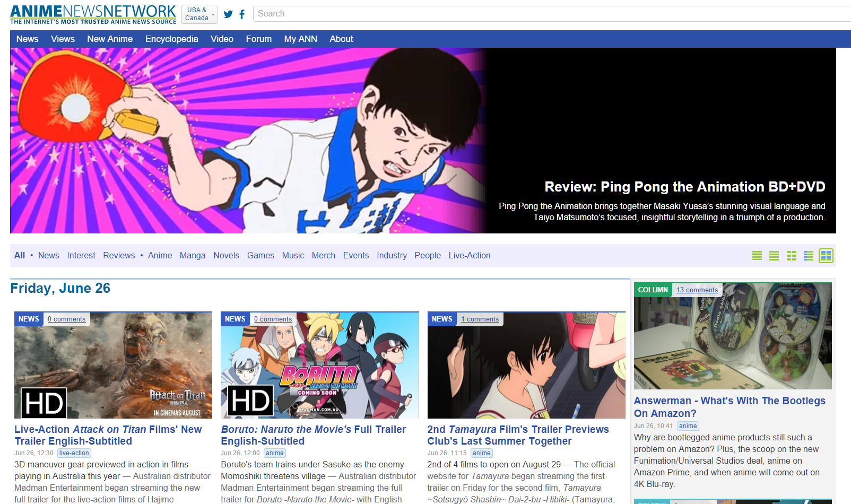Filter the feed by Merch

click(323, 255)
